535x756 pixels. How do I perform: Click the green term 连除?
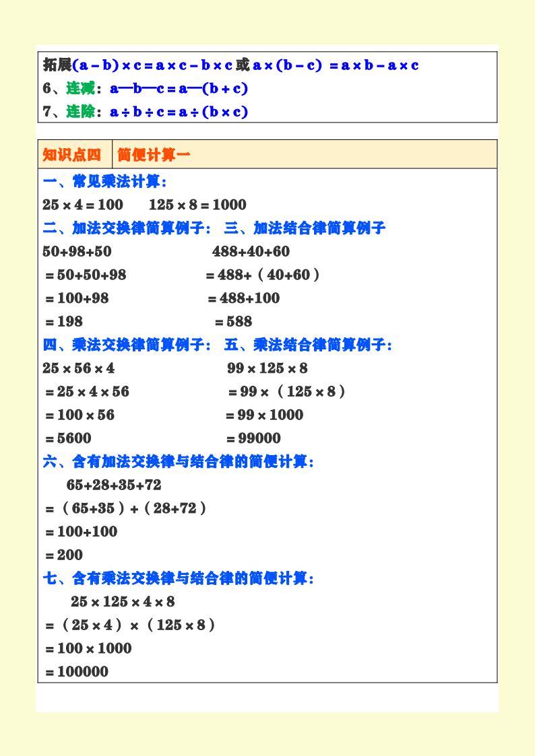[x=81, y=111]
